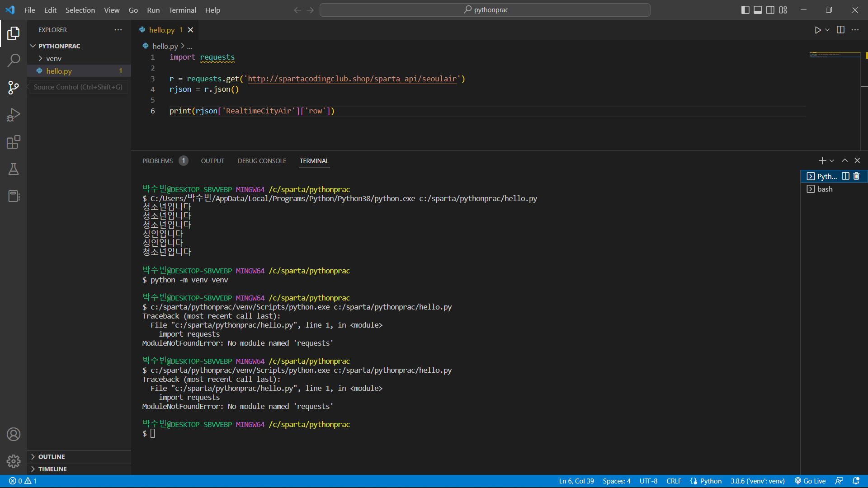
Task: Run Python file with play button
Action: [x=817, y=30]
